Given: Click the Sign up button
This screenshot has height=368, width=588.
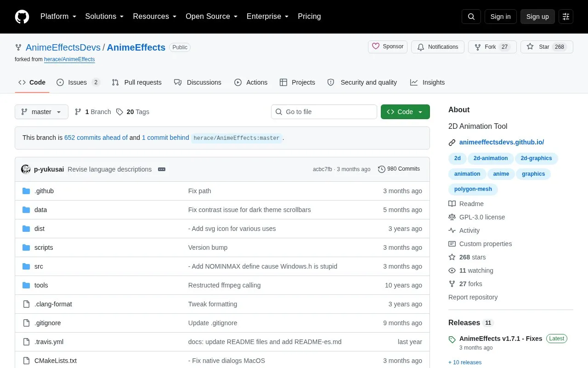Looking at the screenshot, I should click(x=537, y=17).
